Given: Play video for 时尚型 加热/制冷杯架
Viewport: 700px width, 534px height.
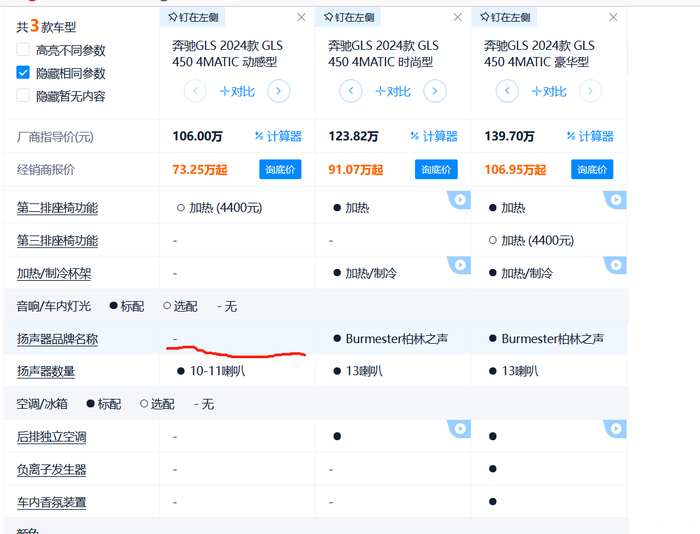Looking at the screenshot, I should tap(460, 265).
